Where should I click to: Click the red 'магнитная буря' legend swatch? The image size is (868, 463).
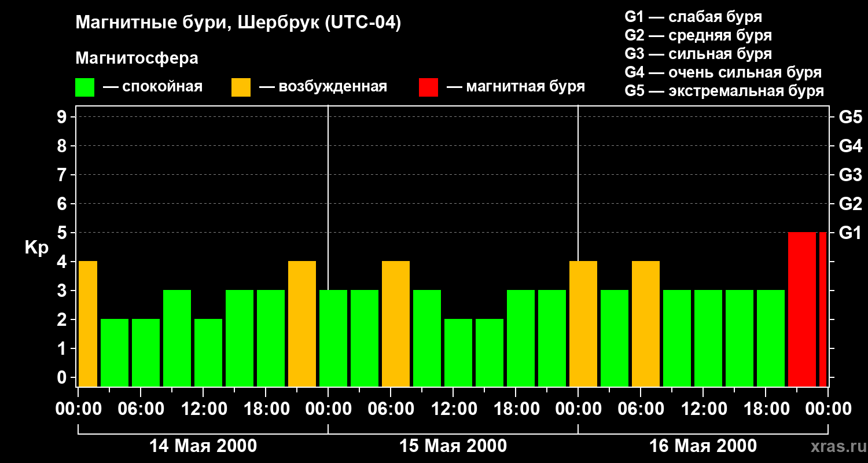click(429, 87)
